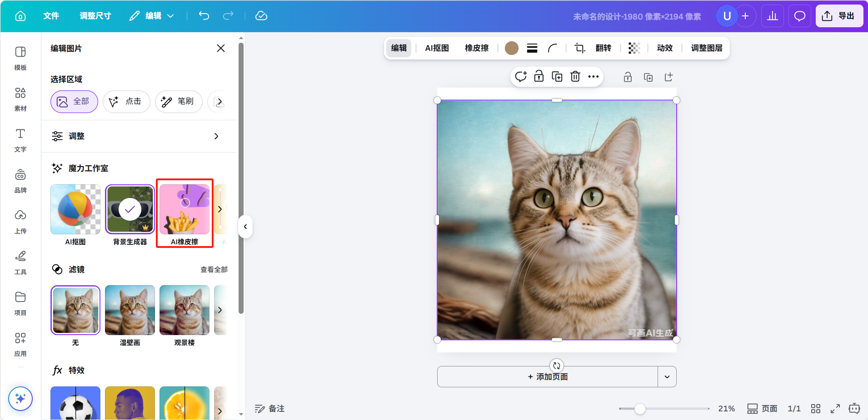The height and width of the screenshot is (420, 868).
Task: Click the analytics bar chart icon
Action: (x=772, y=16)
